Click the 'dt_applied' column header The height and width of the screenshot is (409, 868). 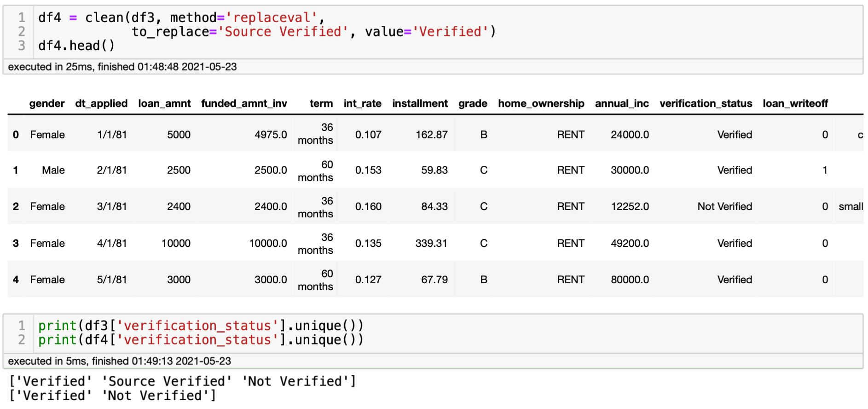(101, 104)
